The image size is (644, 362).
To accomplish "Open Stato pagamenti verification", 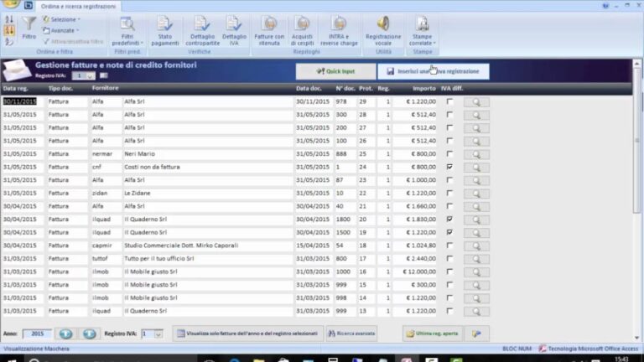I will (164, 31).
